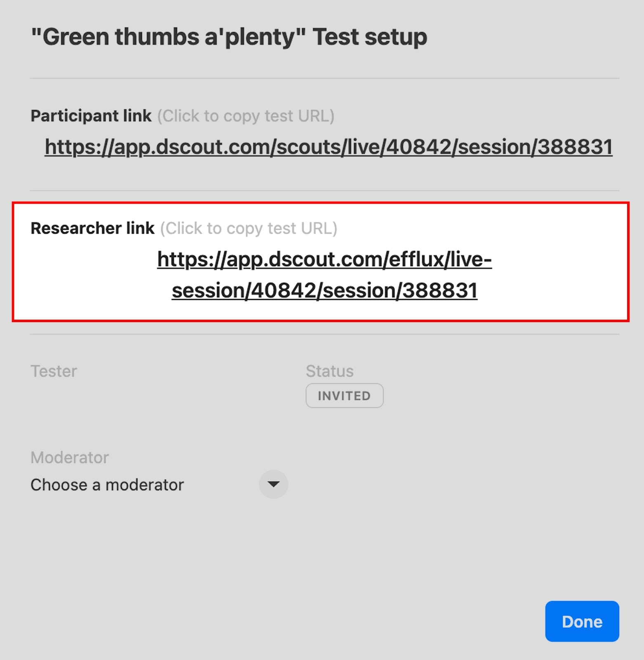Click the first line of researcher URL
This screenshot has width=644, height=660.
click(x=324, y=259)
